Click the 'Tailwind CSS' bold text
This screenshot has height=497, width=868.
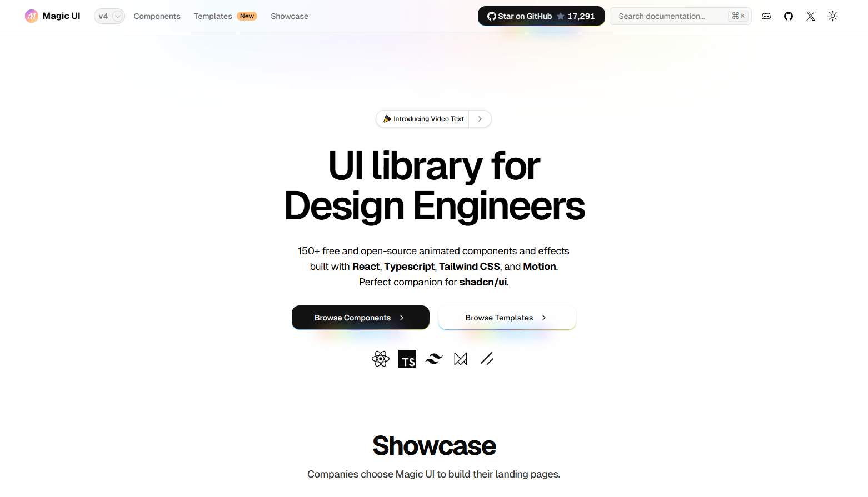(x=470, y=267)
